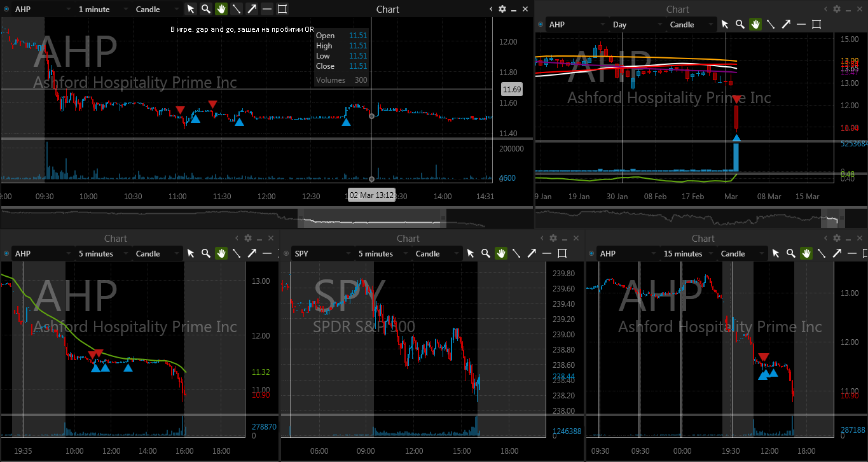868x462 pixels.
Task: Open settings gear of the SPY chart
Action: tap(553, 238)
